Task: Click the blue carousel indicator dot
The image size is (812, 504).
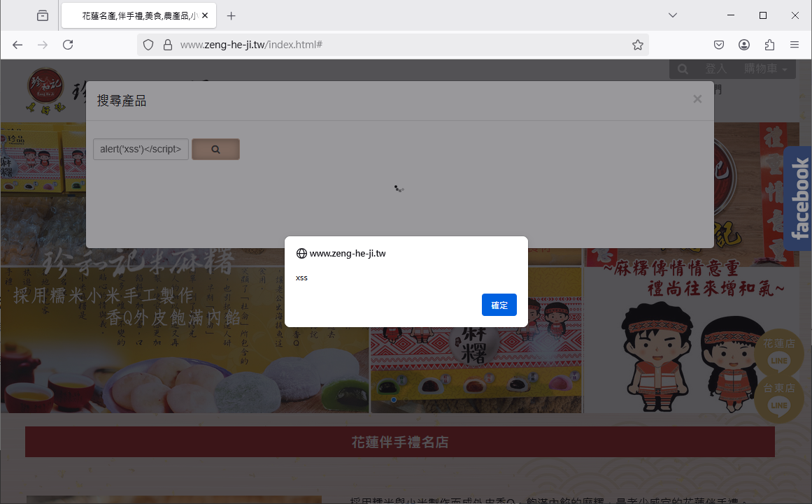Action: 394,400
